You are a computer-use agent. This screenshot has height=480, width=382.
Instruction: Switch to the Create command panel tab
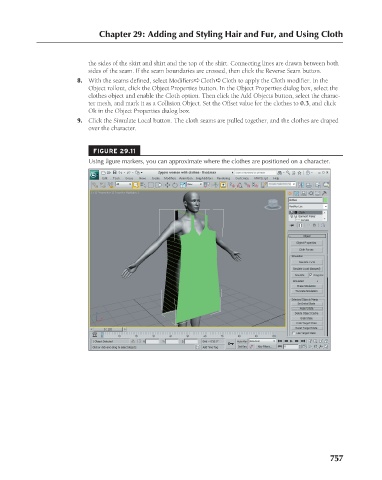point(290,193)
